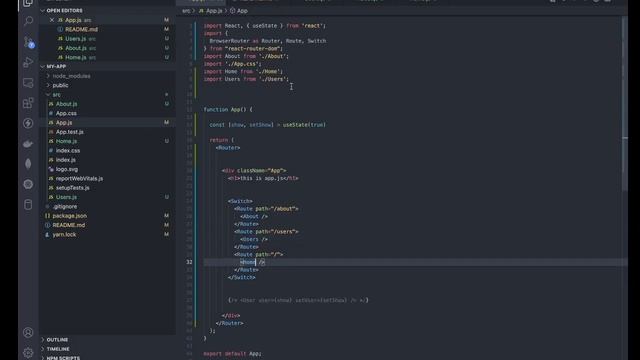Close App.js in Open Editors
The image size is (640, 360).
tap(52, 20)
